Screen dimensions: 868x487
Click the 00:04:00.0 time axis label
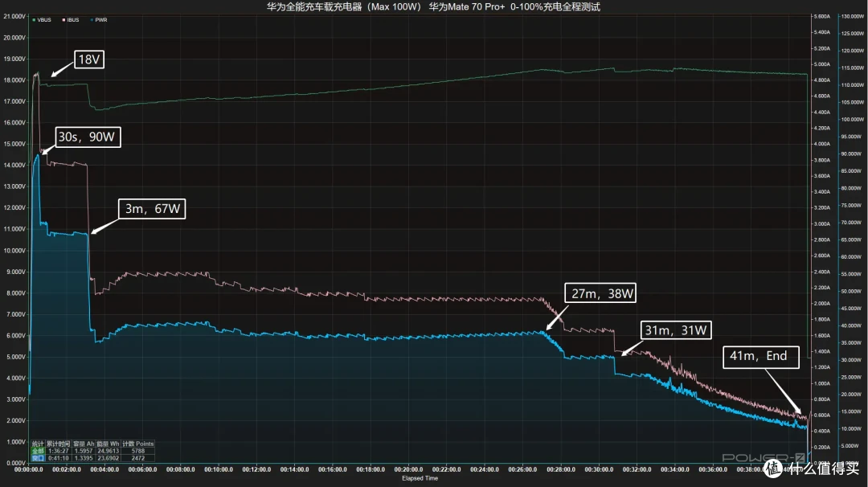pyautogui.click(x=104, y=470)
